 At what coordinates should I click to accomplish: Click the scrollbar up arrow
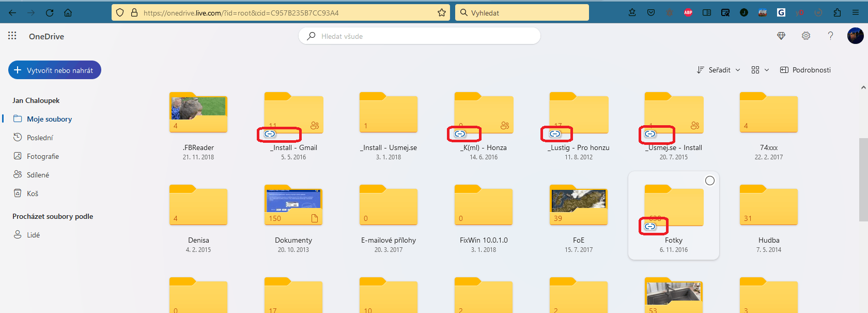click(x=863, y=87)
